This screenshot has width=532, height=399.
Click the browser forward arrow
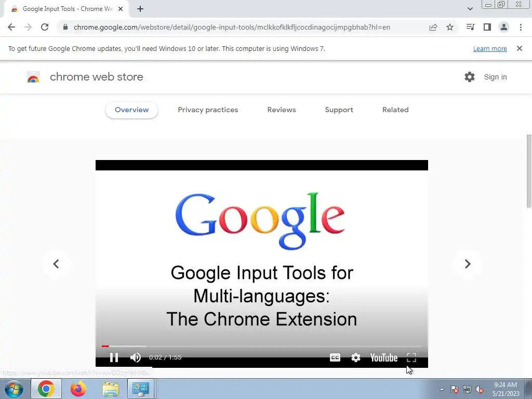28,27
